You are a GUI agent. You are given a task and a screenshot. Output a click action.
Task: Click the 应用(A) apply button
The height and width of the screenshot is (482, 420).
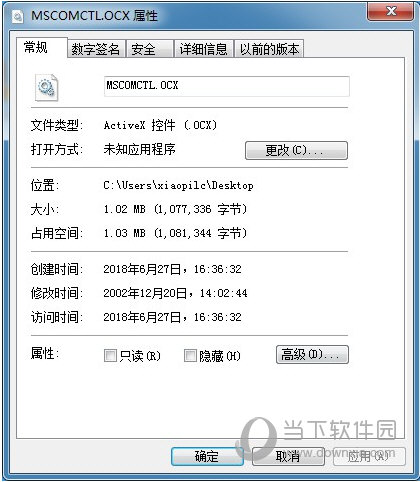tap(369, 456)
